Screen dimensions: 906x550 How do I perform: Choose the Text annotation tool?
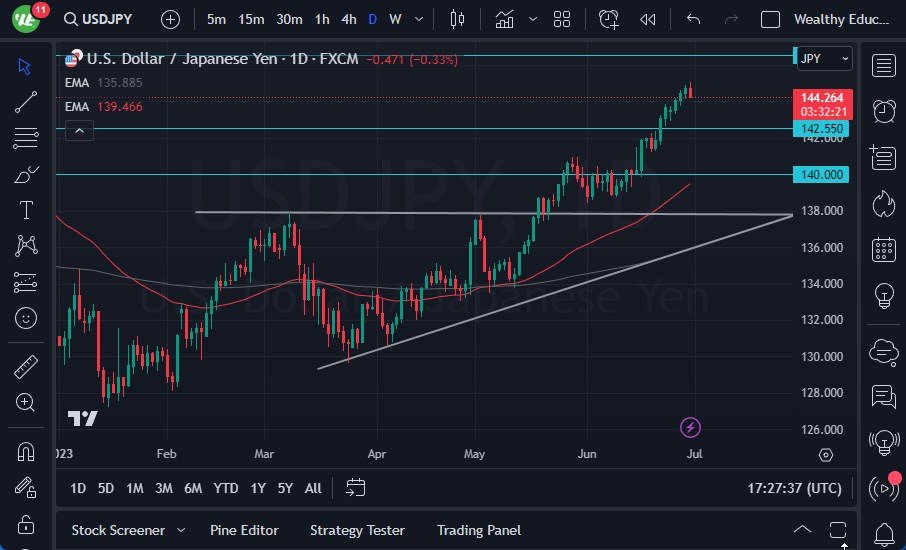[x=26, y=210]
